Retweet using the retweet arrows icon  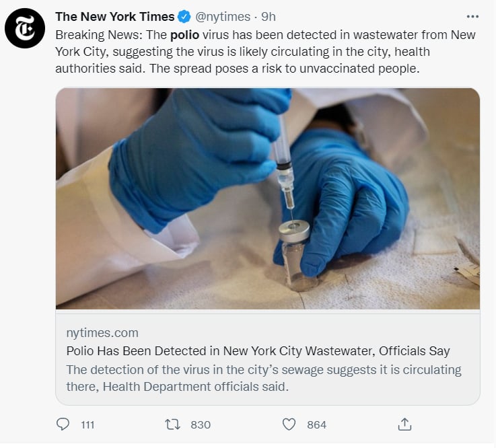tap(174, 424)
